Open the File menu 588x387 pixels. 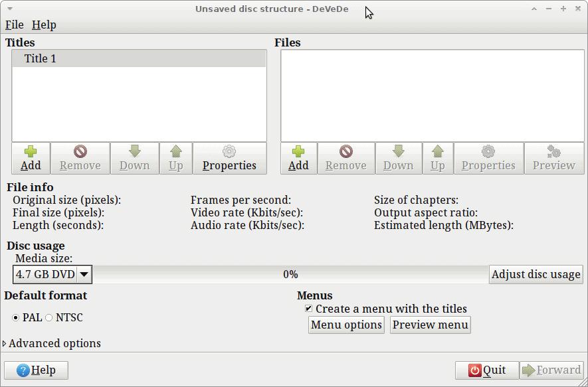tap(13, 25)
